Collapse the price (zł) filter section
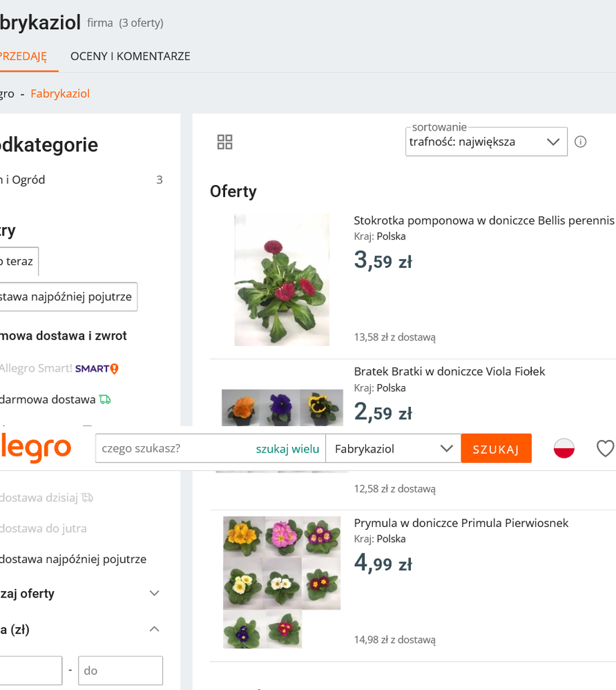Screen dimensions: 616x690 point(155,629)
